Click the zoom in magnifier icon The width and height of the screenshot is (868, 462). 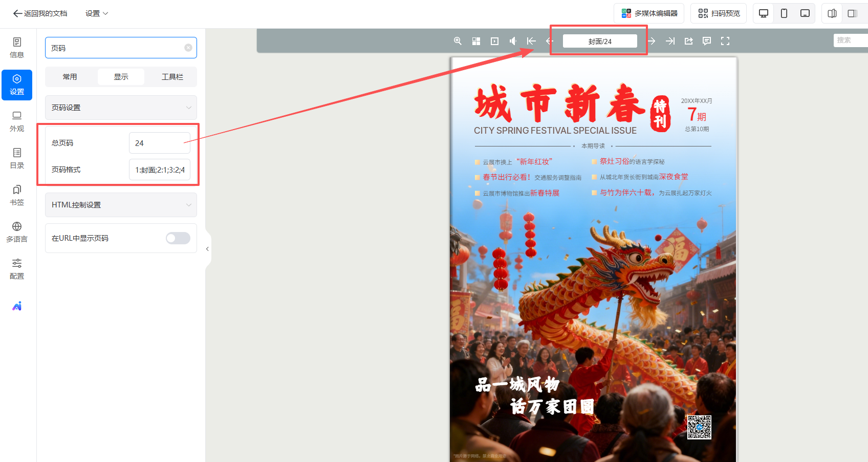point(458,41)
